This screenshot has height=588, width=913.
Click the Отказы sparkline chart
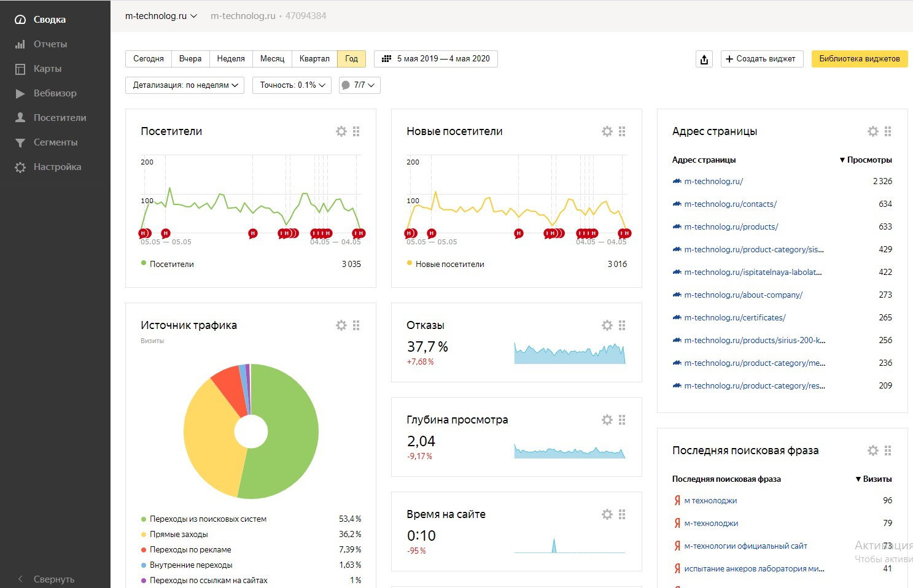(x=570, y=353)
